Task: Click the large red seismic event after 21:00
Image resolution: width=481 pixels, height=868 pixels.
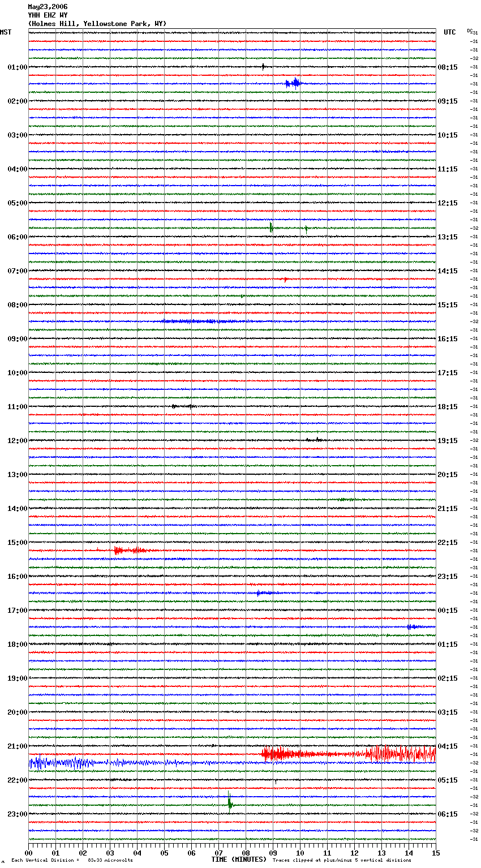Action: tap(349, 754)
